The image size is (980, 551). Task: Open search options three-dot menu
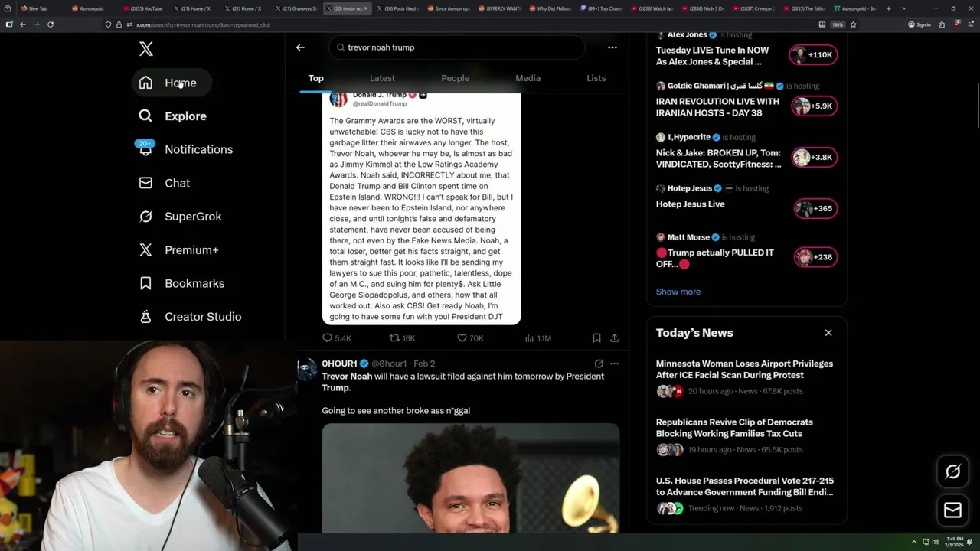[612, 47]
